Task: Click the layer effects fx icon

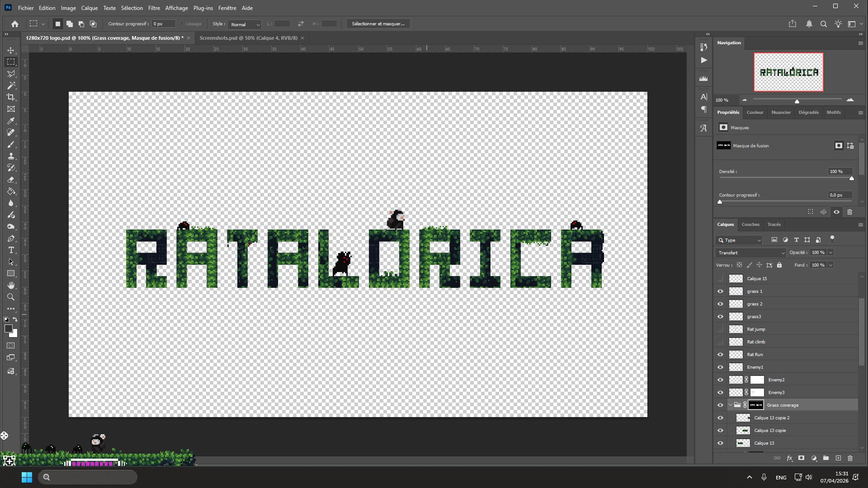Action: click(789, 458)
